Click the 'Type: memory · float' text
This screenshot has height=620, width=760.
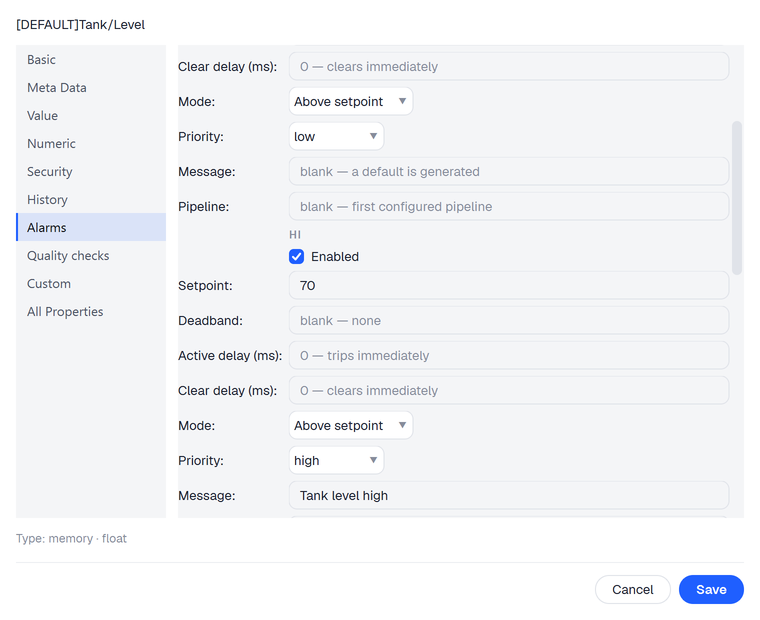tap(71, 539)
